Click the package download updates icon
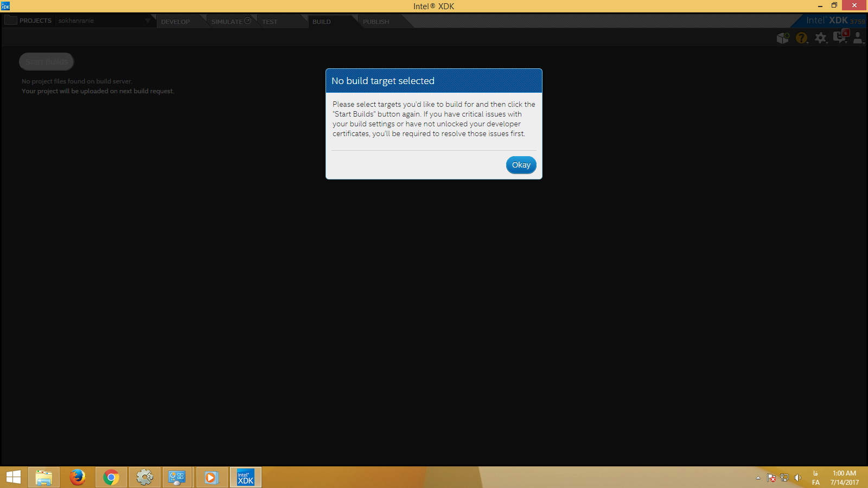Image resolution: width=868 pixels, height=488 pixels. click(x=783, y=38)
